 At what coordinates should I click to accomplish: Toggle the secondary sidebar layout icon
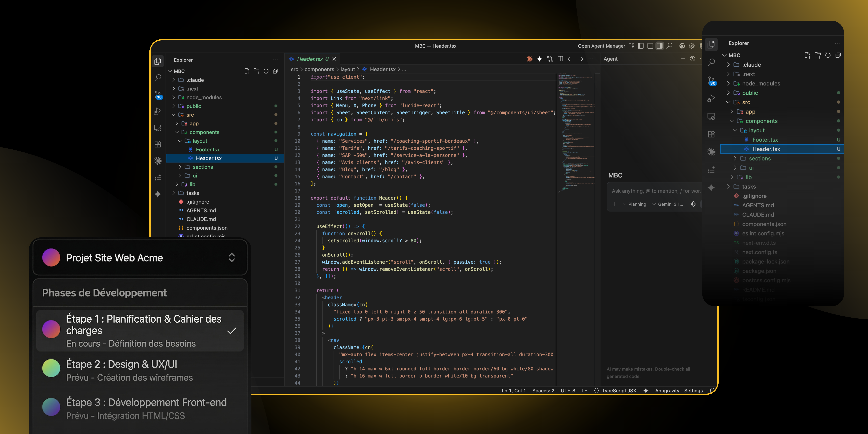pos(660,46)
